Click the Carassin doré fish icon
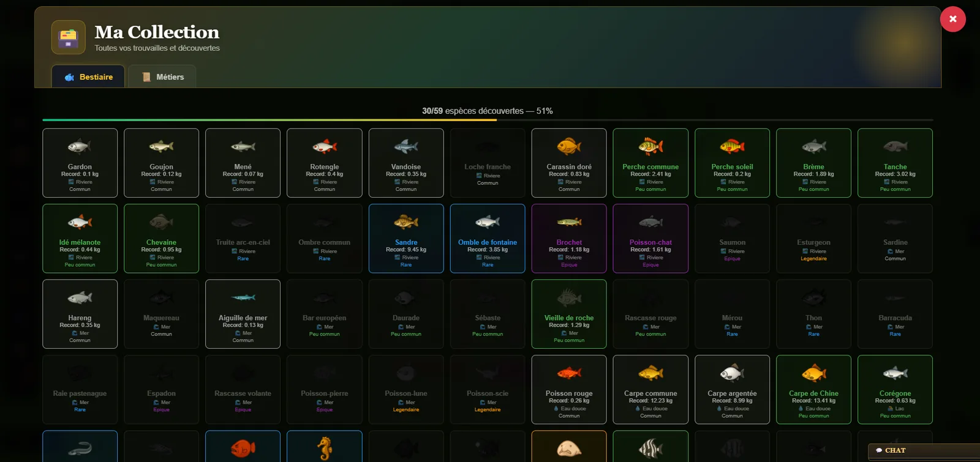980x462 pixels. point(569,147)
